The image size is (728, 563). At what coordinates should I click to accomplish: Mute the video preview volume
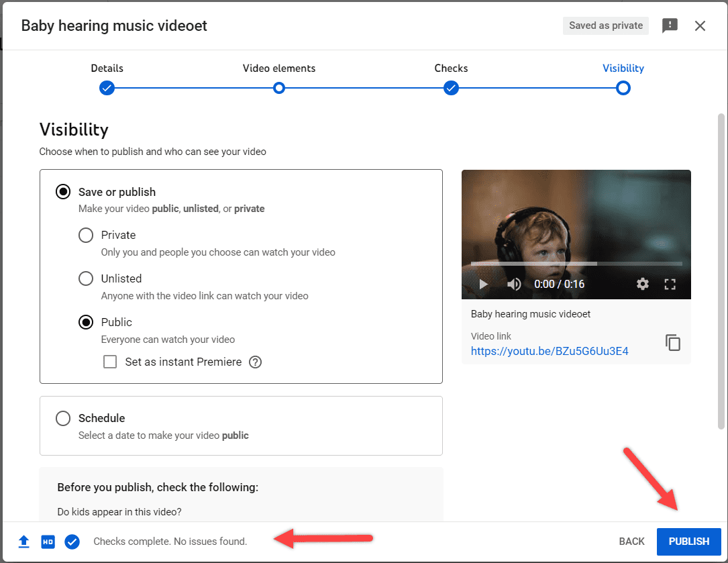(x=514, y=284)
